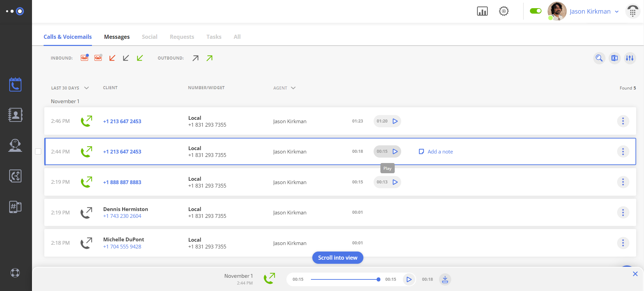
Task: Switch to the Calls & Voicemails tab
Action: tap(68, 37)
